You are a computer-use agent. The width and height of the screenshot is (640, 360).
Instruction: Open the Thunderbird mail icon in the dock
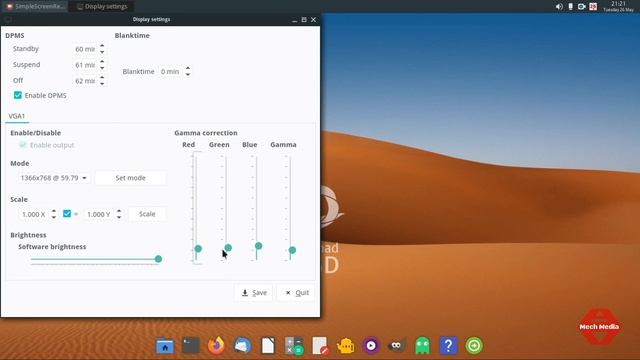(x=242, y=346)
